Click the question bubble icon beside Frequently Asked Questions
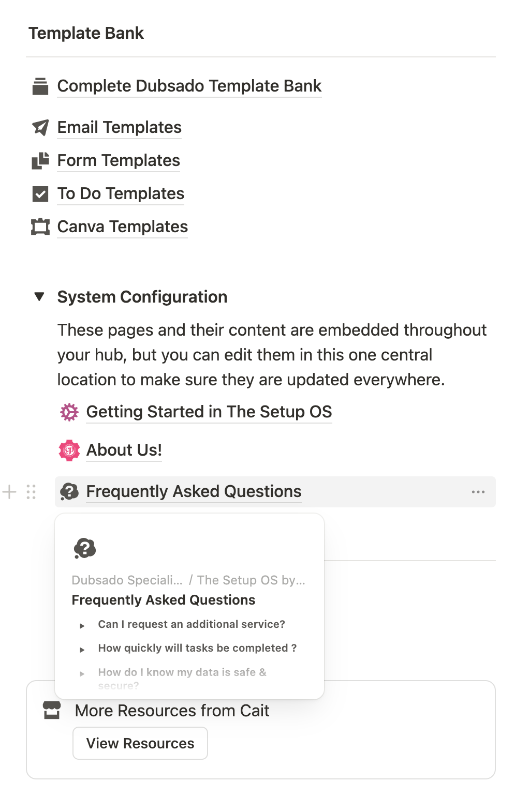 coord(69,491)
